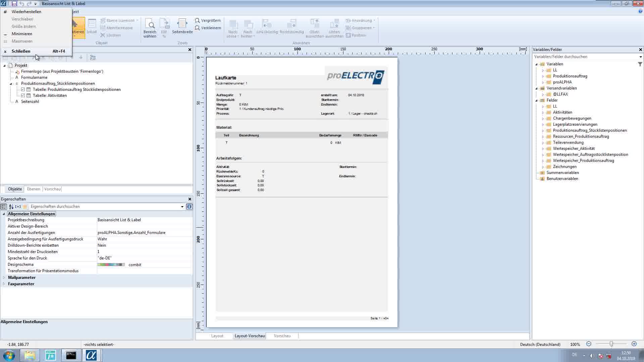Click the zoom-out minus icon in status bar
This screenshot has width=644, height=362.
coord(589,344)
